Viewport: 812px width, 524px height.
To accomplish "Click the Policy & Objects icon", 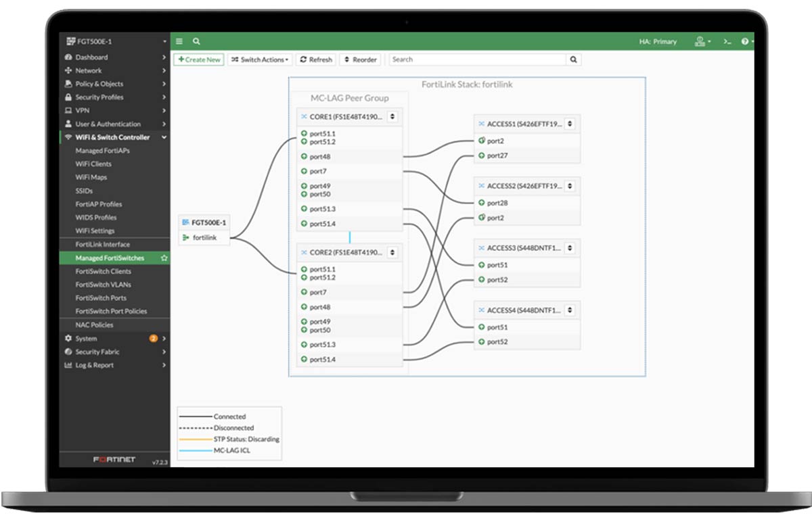I will click(68, 84).
